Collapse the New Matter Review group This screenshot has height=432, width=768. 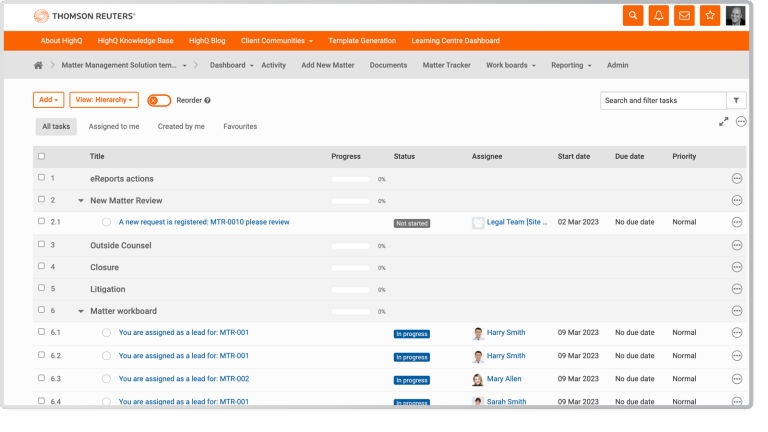point(81,201)
